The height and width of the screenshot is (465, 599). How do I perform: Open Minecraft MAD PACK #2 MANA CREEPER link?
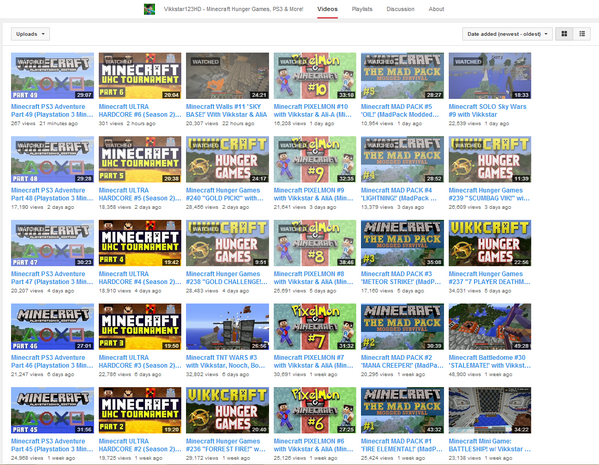pyautogui.click(x=402, y=361)
